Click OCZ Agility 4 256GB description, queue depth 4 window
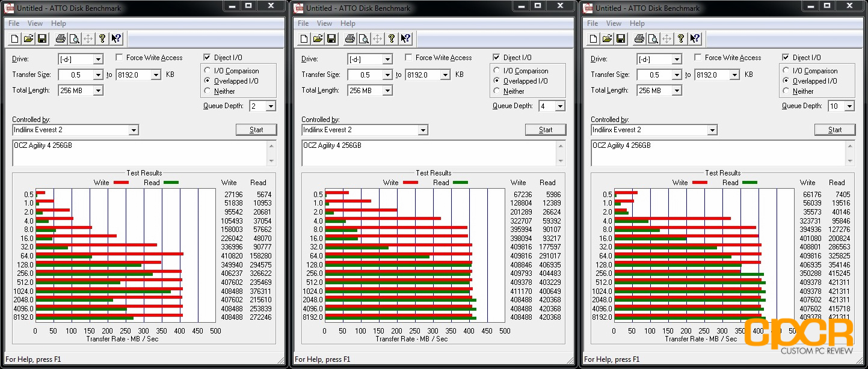Screen dimensions: 868x369 [x=333, y=145]
